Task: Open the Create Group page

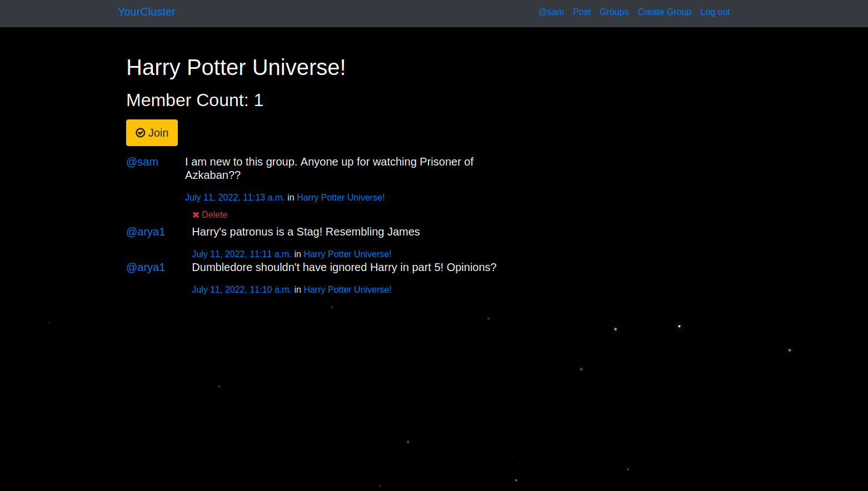Action: [x=665, y=12]
